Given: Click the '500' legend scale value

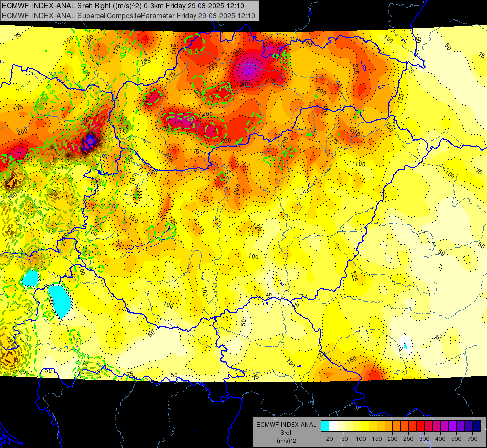Looking at the screenshot, I should 456,439.
